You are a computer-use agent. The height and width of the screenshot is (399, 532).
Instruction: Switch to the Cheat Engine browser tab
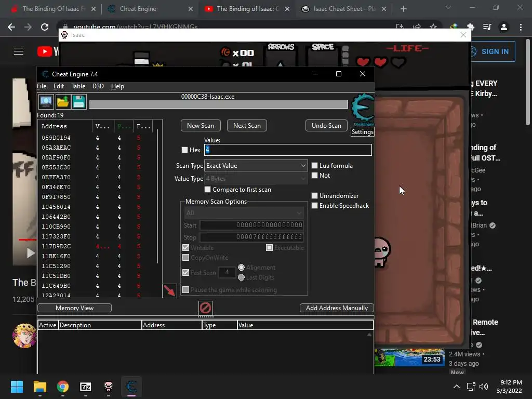coord(150,9)
